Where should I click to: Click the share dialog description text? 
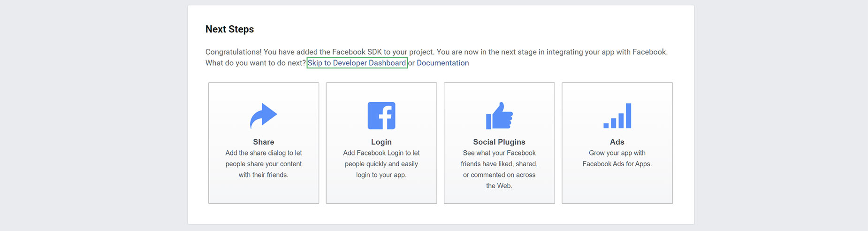(264, 164)
